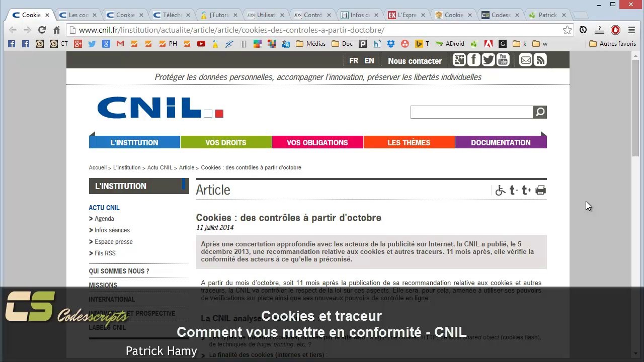Viewport: 644px width, 362px height.
Task: Go back with the browser back arrow
Action: pos(12,30)
